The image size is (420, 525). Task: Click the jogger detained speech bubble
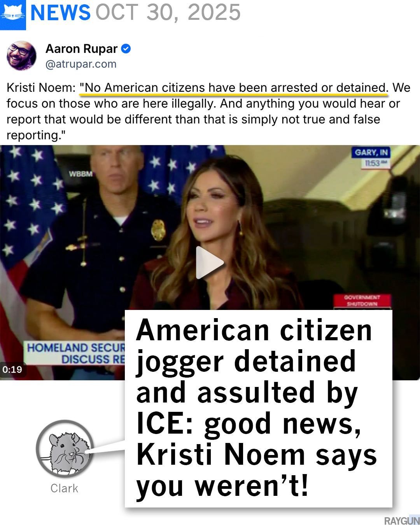click(258, 408)
